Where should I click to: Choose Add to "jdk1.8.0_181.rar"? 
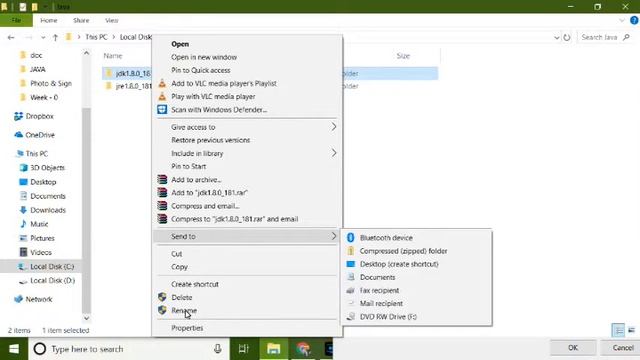coord(209,193)
